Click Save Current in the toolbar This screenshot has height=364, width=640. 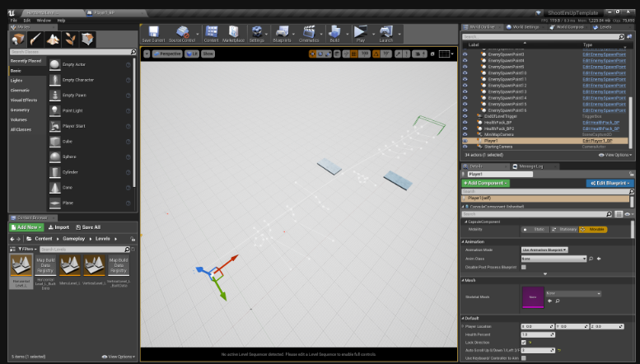click(x=153, y=34)
